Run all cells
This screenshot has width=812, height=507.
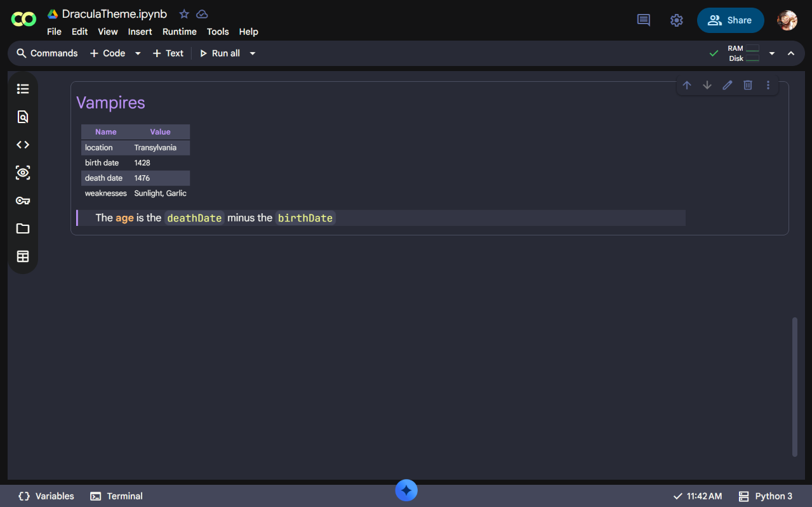point(220,53)
